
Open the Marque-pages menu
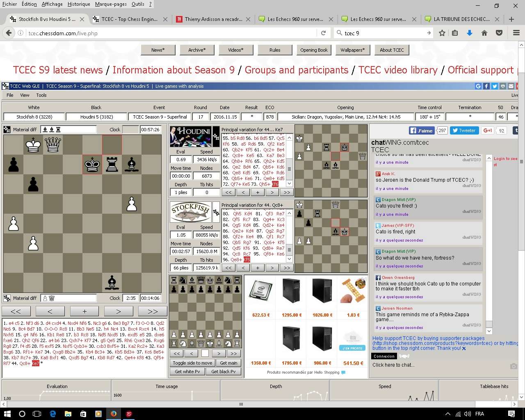tap(111, 4)
